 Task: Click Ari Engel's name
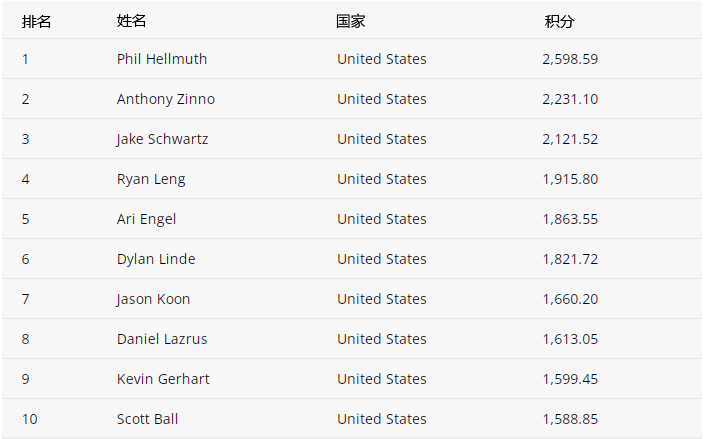click(x=146, y=219)
